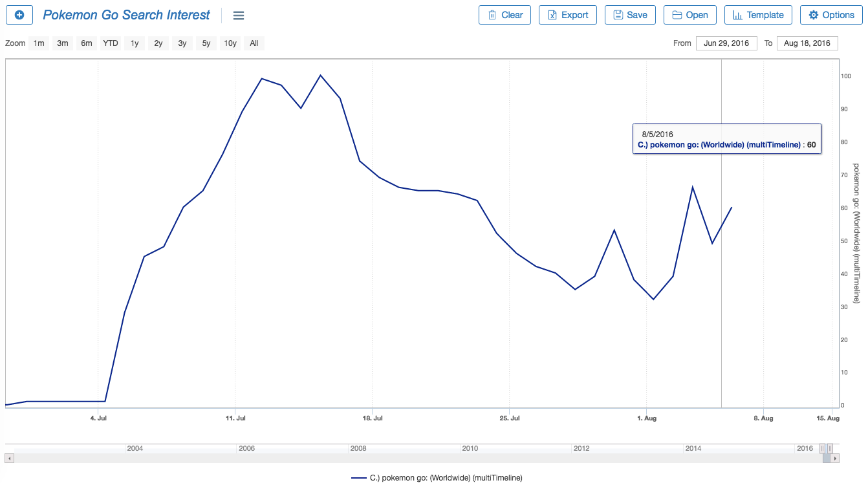The height and width of the screenshot is (487, 868).
Task: Set zoom range to 3m
Action: pyautogui.click(x=63, y=43)
